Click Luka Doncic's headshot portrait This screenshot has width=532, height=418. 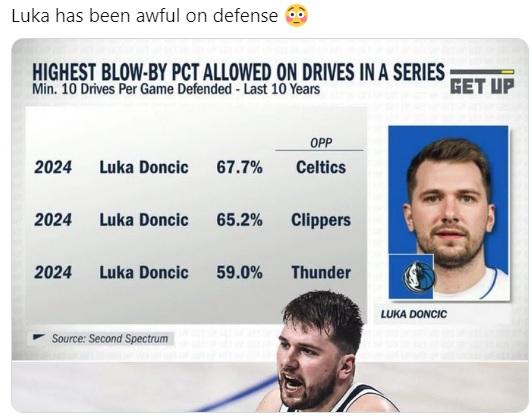[x=449, y=213]
